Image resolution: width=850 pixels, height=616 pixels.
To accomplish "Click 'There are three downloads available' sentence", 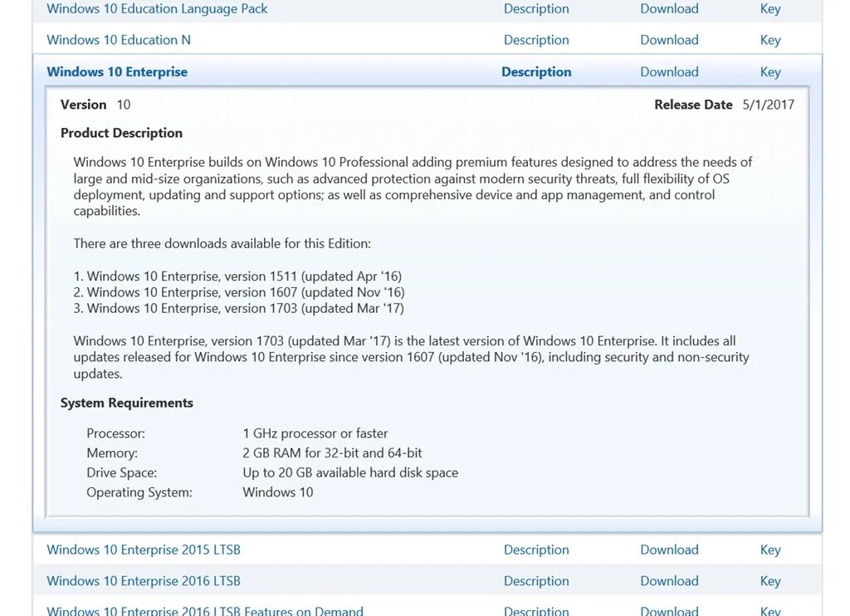I will coord(222,243).
